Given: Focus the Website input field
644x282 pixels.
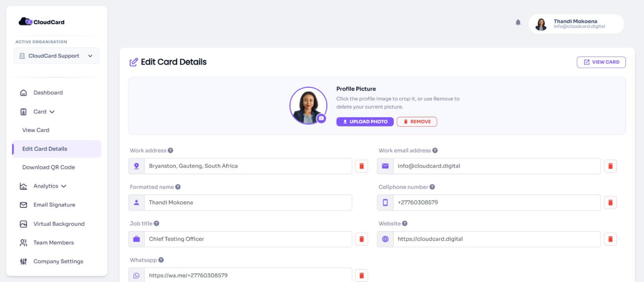Looking at the screenshot, I should 497,239.
